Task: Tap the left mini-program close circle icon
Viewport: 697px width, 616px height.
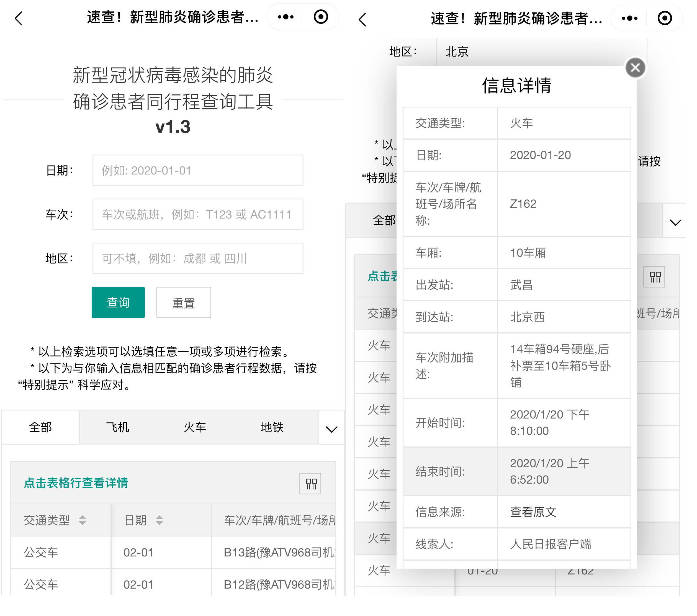Action: (321, 17)
